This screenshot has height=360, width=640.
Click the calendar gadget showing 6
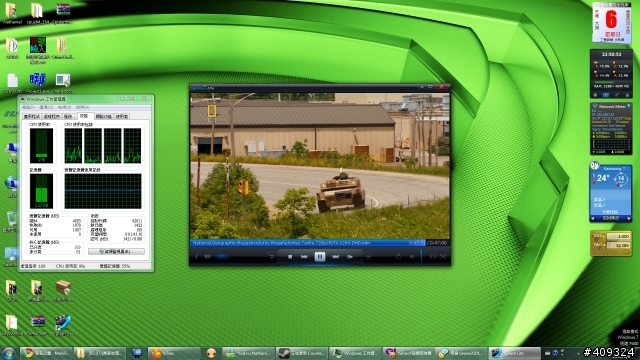(x=611, y=23)
